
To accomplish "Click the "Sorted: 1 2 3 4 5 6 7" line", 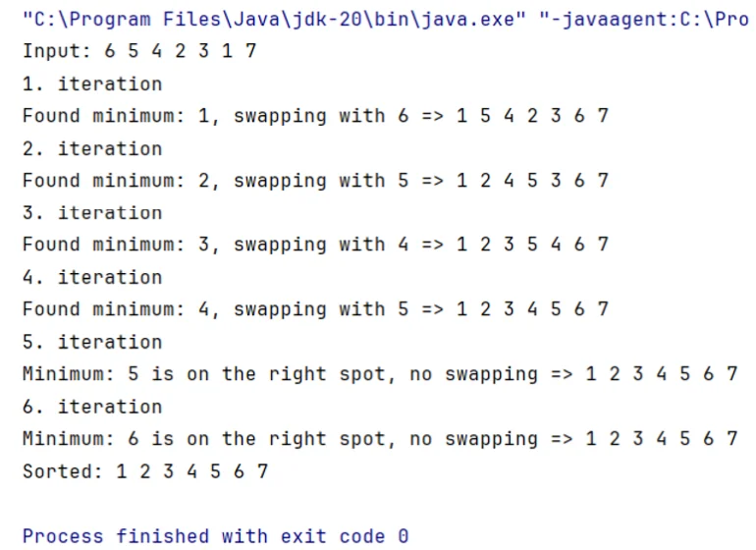I will 145,471.
